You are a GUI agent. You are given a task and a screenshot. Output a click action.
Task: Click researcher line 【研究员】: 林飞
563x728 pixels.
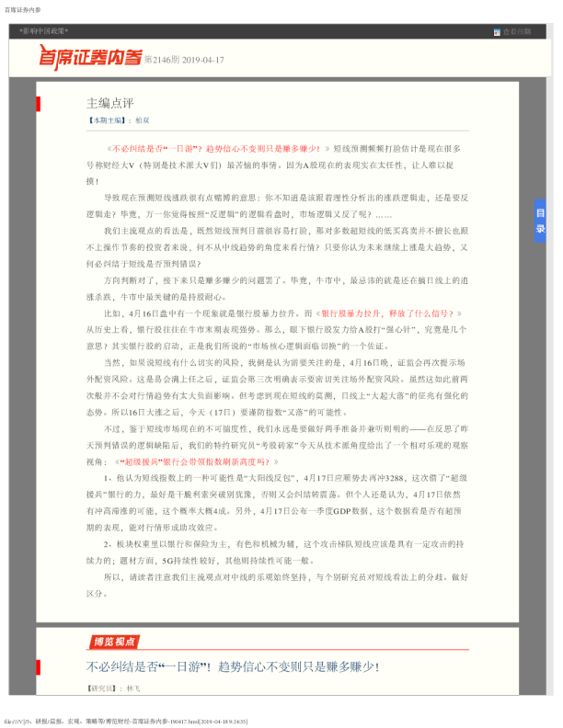pos(113,688)
